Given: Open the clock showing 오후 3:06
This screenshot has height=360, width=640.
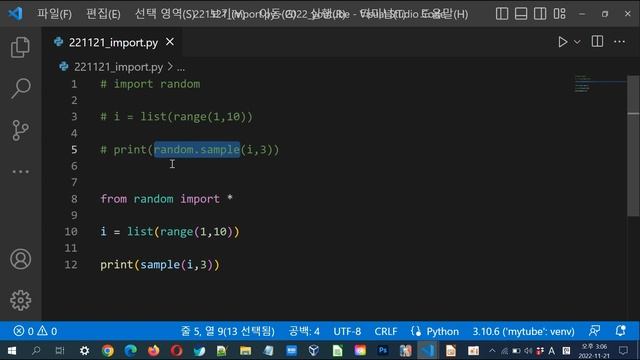Looking at the screenshot, I should coord(594,351).
